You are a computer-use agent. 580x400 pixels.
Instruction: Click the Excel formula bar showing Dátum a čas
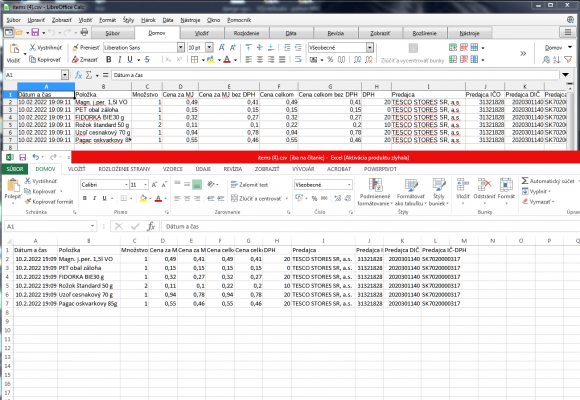tap(370, 226)
